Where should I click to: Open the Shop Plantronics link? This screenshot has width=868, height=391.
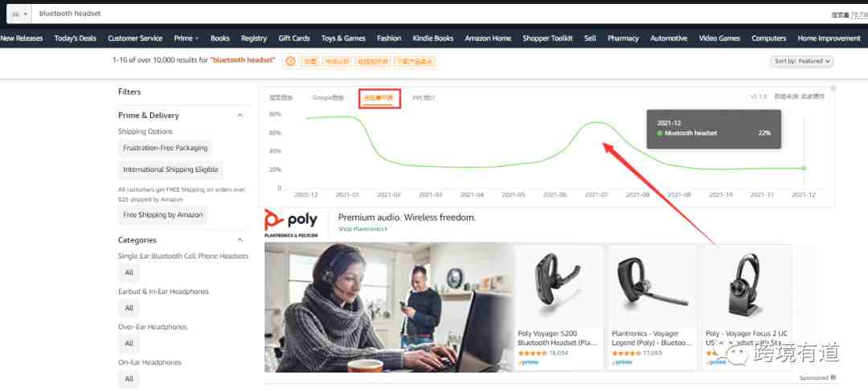click(x=362, y=229)
